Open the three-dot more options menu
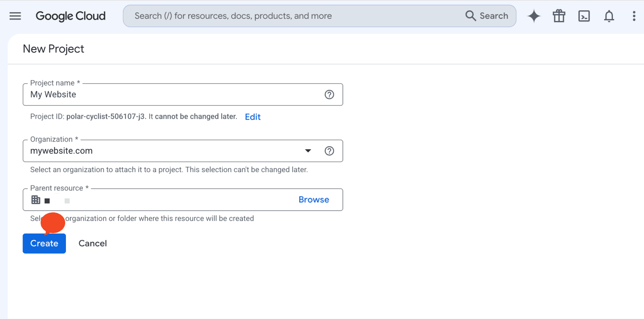The width and height of the screenshot is (644, 319). point(634,16)
